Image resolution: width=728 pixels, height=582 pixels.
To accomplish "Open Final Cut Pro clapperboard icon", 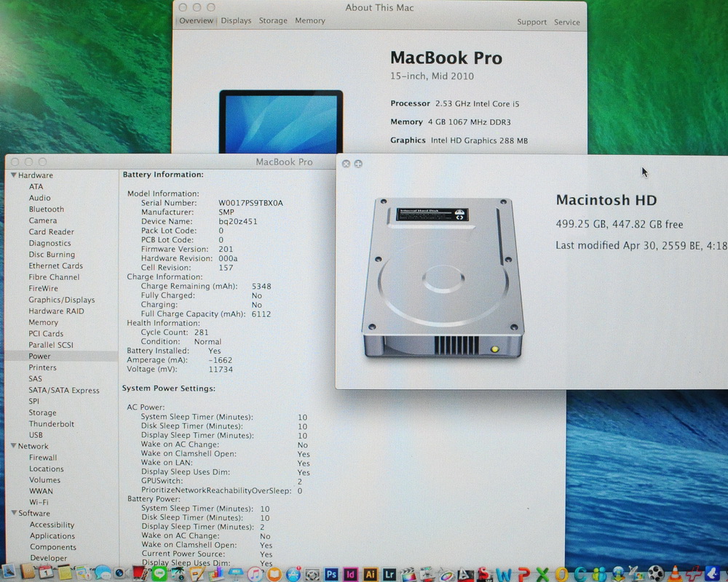I will tap(408, 575).
